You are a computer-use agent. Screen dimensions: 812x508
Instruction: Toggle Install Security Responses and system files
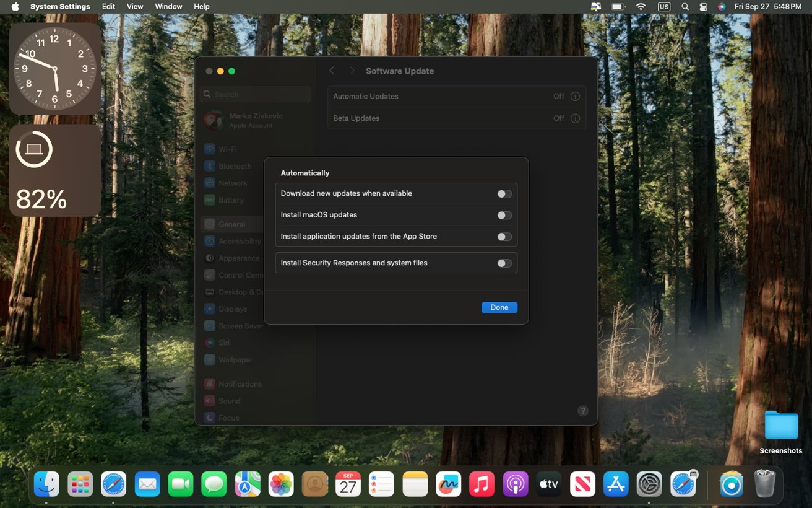504,263
